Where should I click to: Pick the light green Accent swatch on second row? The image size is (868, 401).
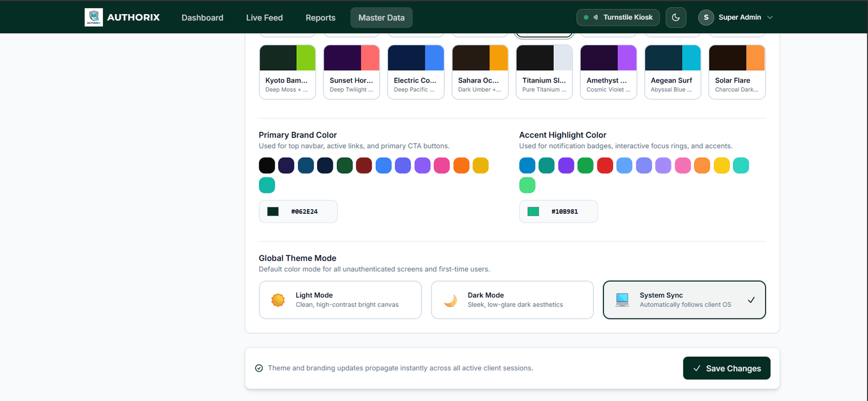pyautogui.click(x=527, y=185)
